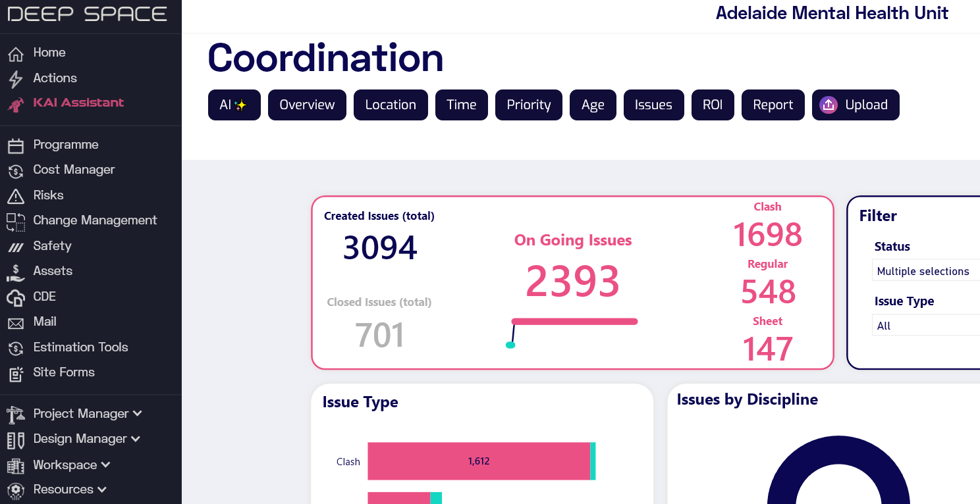Switch to the Overview tab
980x504 pixels.
coord(307,105)
